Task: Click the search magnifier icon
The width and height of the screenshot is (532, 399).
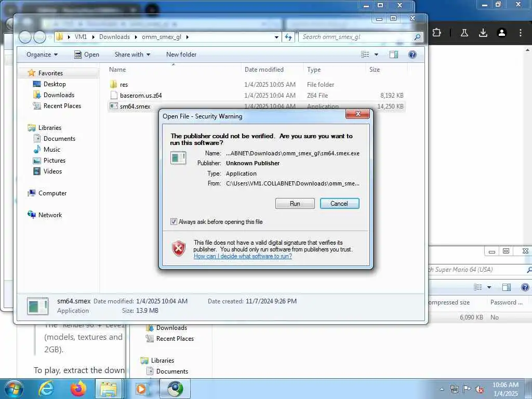Action: coord(417,37)
